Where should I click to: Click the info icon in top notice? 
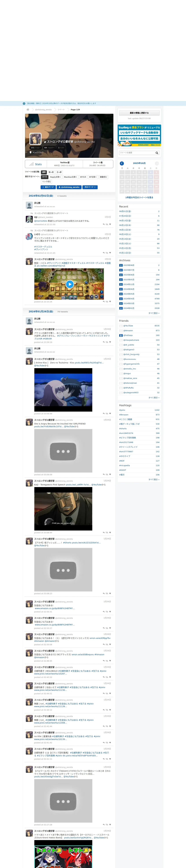point(24,103)
